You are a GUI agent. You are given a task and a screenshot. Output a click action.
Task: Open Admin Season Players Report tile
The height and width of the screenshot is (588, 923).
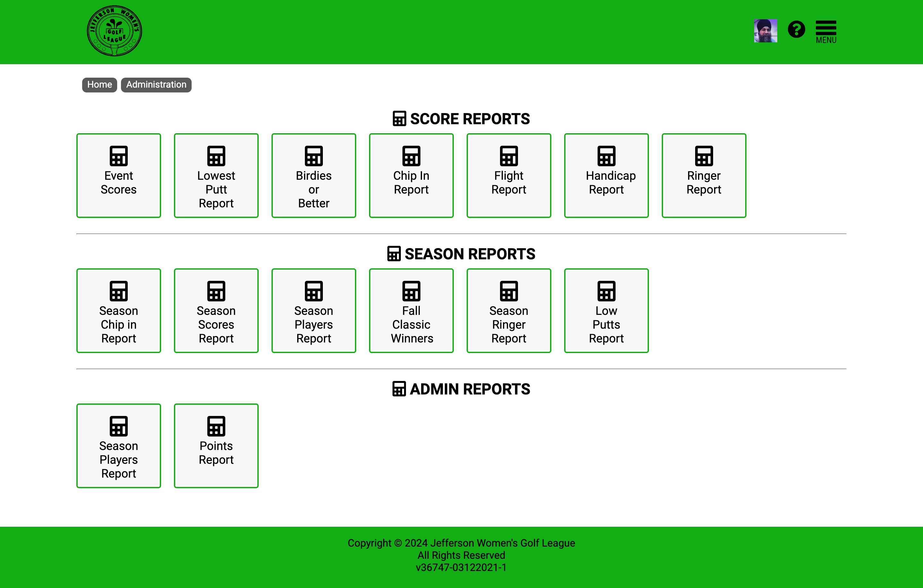(118, 446)
